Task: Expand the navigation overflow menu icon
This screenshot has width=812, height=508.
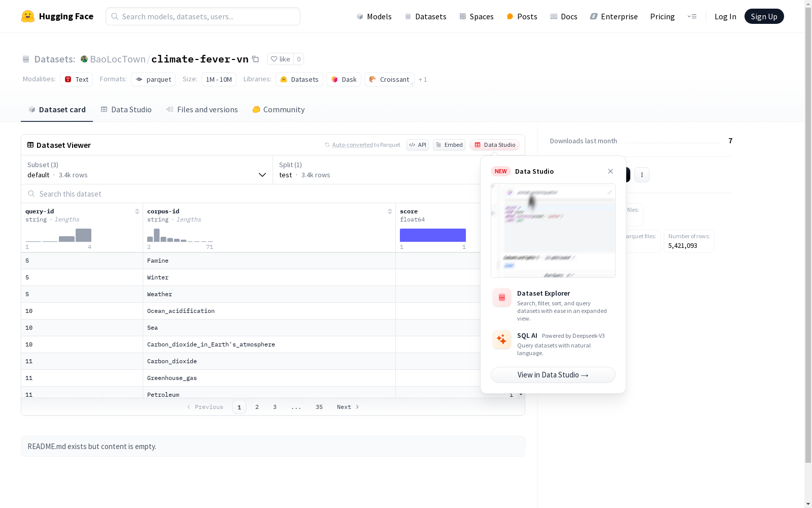Action: 692,16
